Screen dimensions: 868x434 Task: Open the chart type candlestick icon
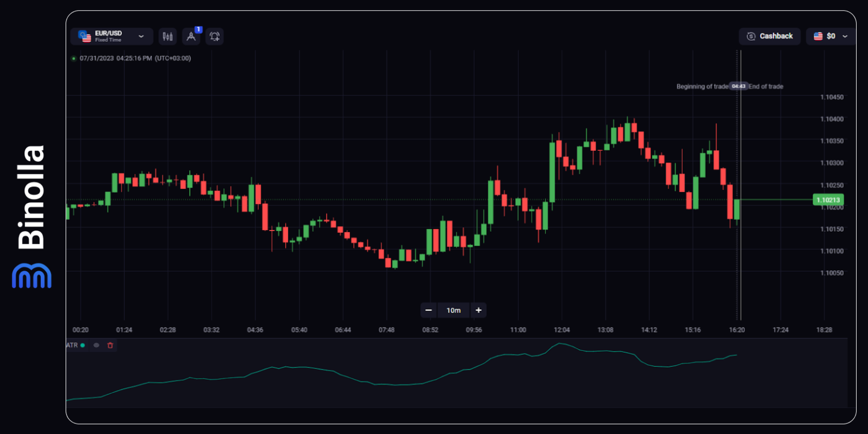point(167,37)
